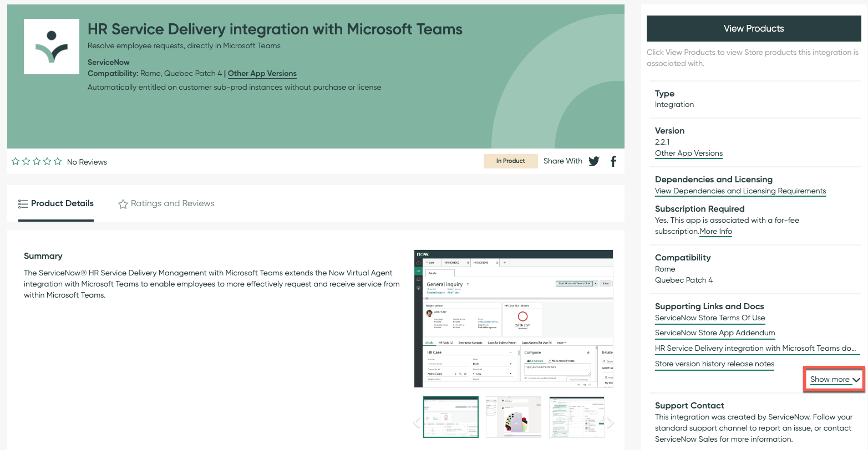Click the HR Service Delivery app logo
The image size is (868, 450).
coord(52,47)
